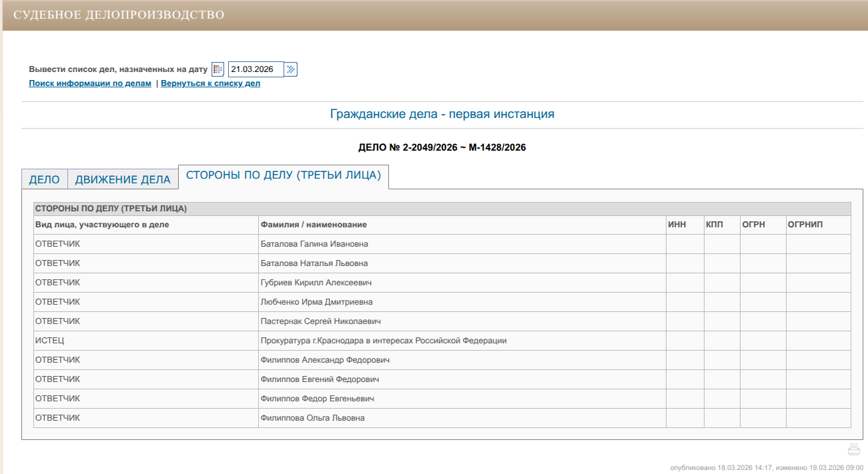Select the 'СТОРОНЫ ПО ДЕЛУ (ТРЕТЬИ ЛИЦА)' tab

283,175
